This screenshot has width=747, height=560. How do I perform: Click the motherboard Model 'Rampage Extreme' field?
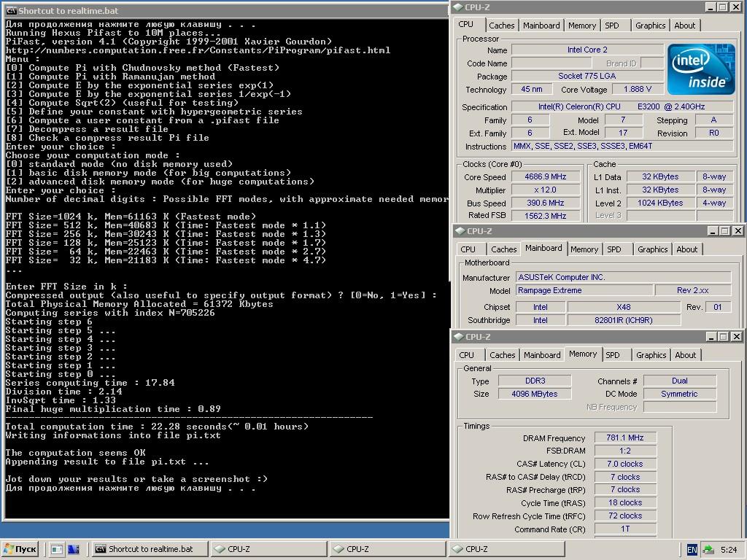click(x=584, y=290)
